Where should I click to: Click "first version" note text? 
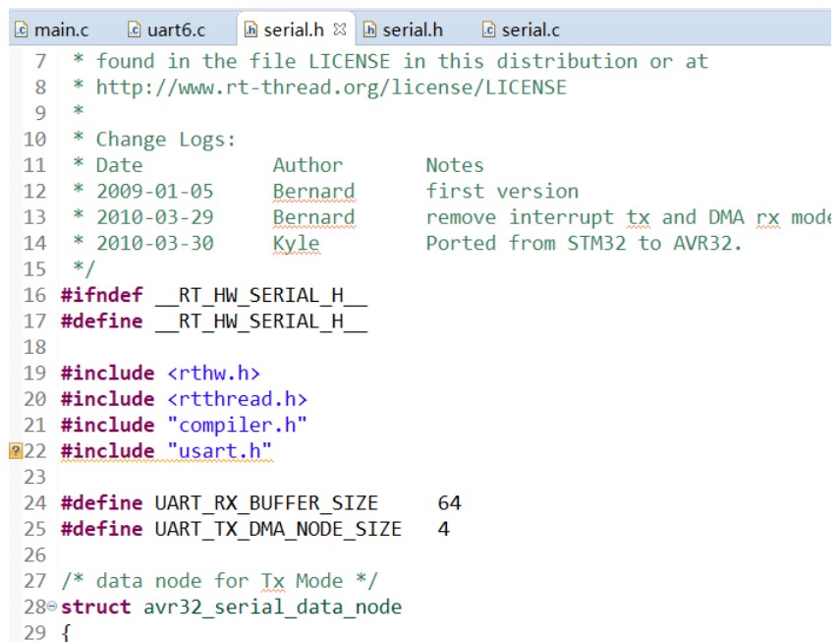tap(502, 192)
